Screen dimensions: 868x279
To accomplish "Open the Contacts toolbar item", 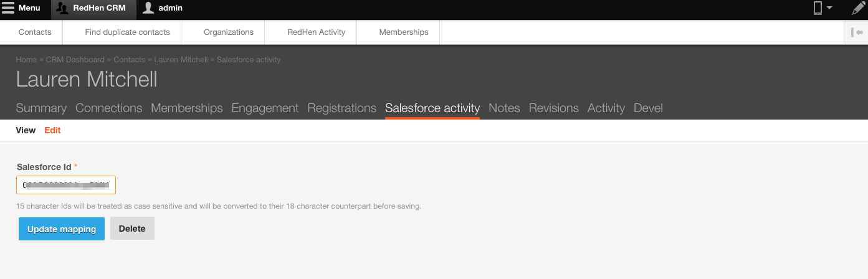I will (x=35, y=32).
